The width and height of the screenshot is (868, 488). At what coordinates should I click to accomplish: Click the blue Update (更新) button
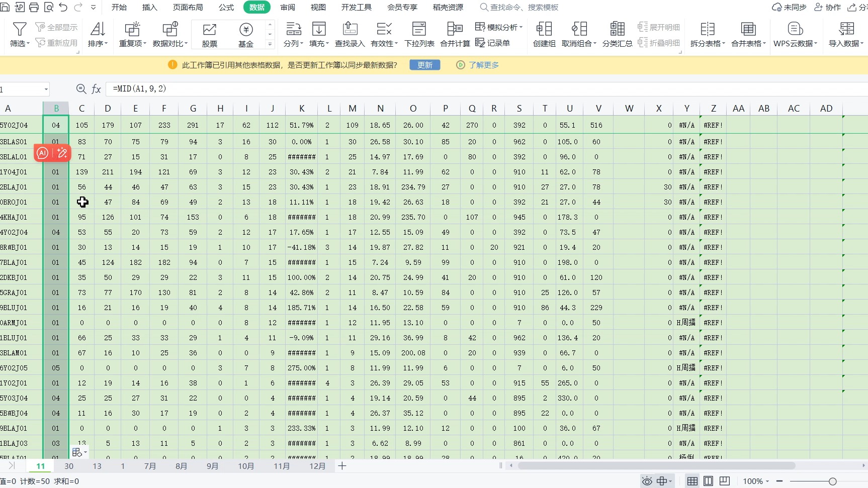point(424,65)
